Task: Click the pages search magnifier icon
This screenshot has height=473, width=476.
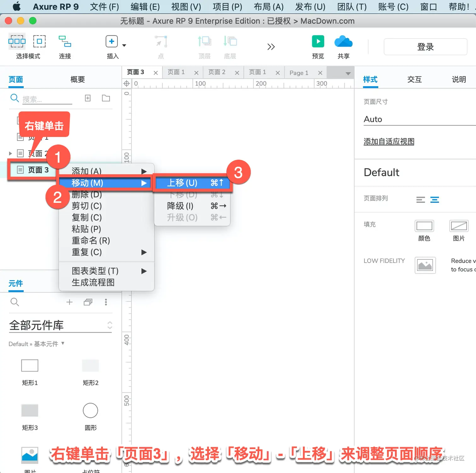Action: [14, 98]
